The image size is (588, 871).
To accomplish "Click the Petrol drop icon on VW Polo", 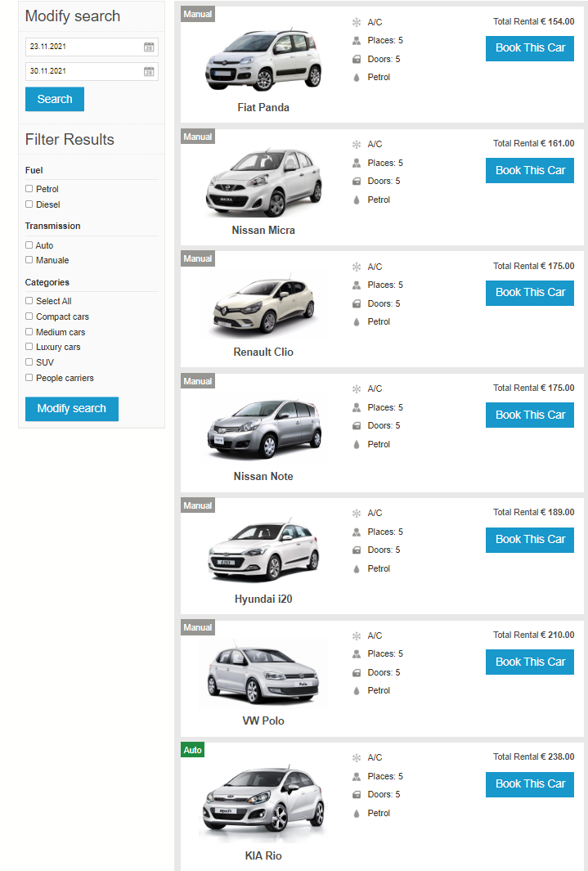I will click(x=357, y=691).
